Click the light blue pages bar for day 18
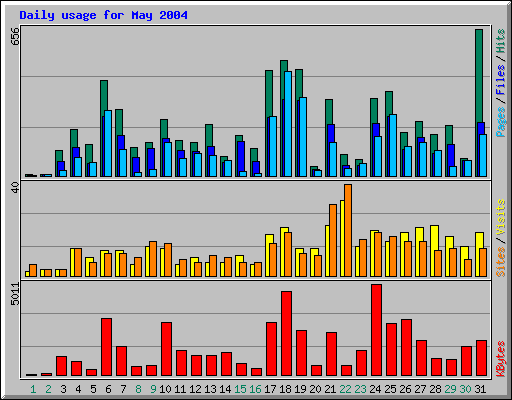The width and height of the screenshot is (512, 400). coord(288,124)
